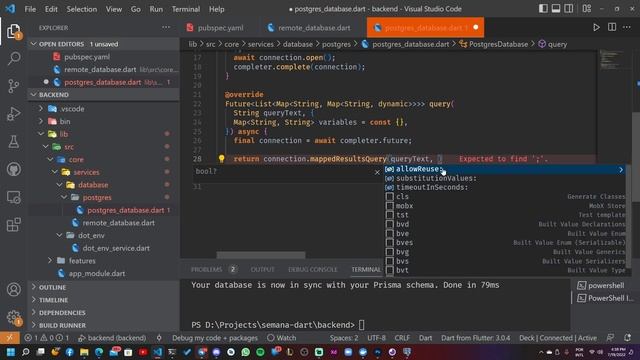Open Source Control view

point(13,86)
